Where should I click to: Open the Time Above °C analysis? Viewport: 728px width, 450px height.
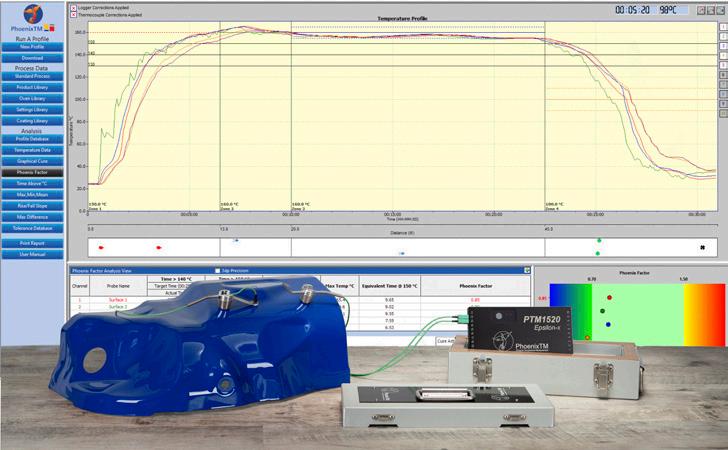click(x=32, y=183)
